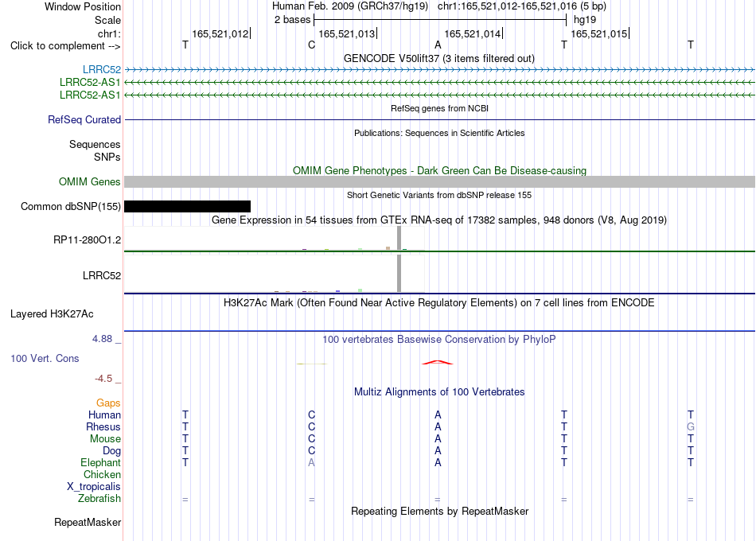This screenshot has width=756, height=541.
Task: Open the GTEx Gene Expression track title
Action: [439, 220]
